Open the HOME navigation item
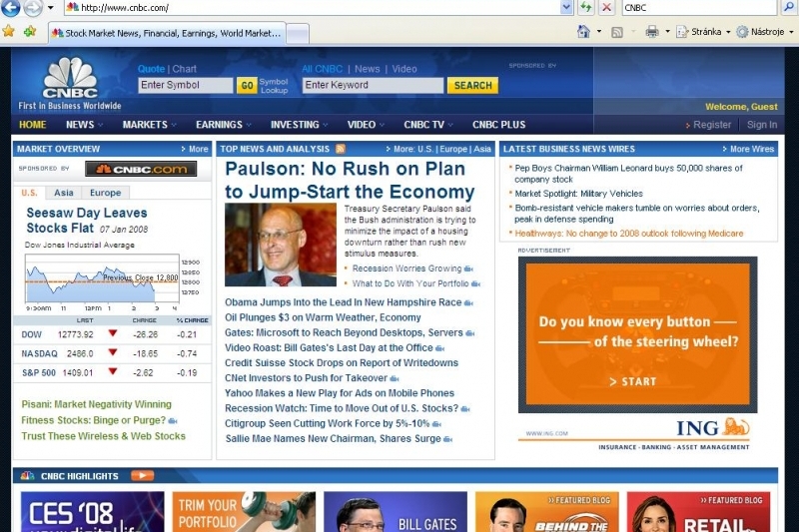This screenshot has height=532, width=799. pyautogui.click(x=33, y=124)
